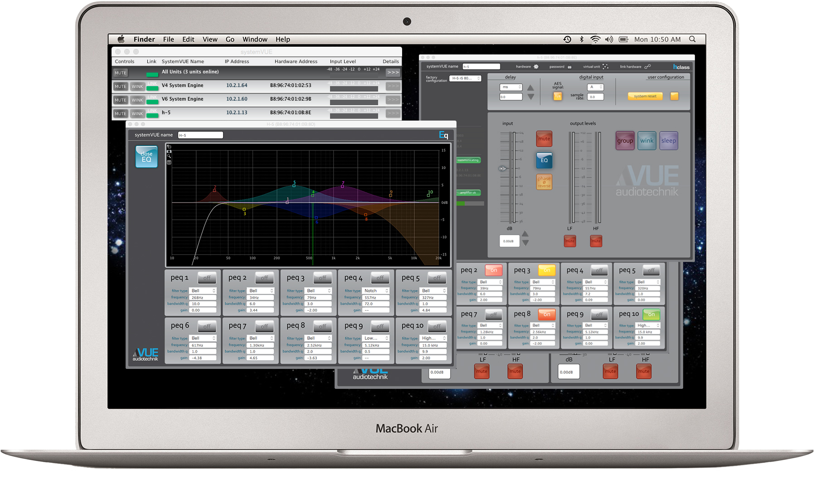Toggle phase reverse button
Screen dimensions: 816x504
pyautogui.click(x=544, y=182)
